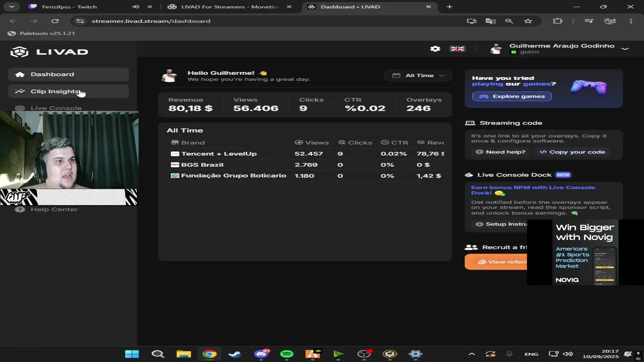Open Steam from the taskbar
The width and height of the screenshot is (644, 362).
[234, 354]
